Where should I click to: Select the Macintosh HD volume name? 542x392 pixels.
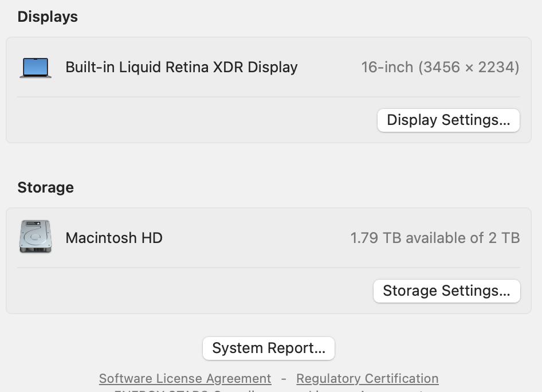[x=114, y=238]
